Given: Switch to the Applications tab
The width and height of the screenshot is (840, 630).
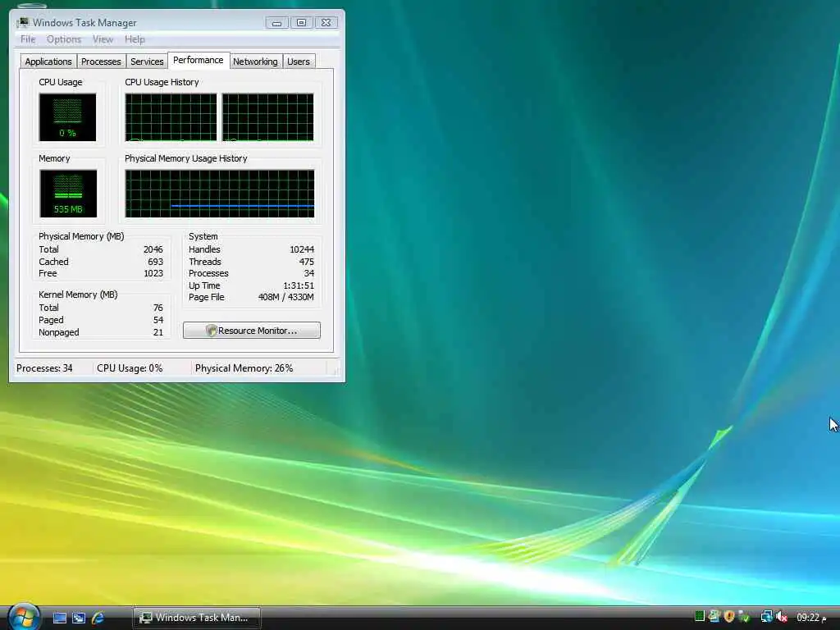Looking at the screenshot, I should tap(48, 62).
